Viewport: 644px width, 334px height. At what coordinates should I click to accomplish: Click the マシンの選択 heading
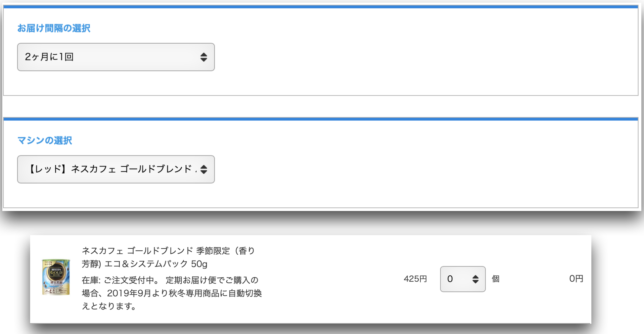45,141
